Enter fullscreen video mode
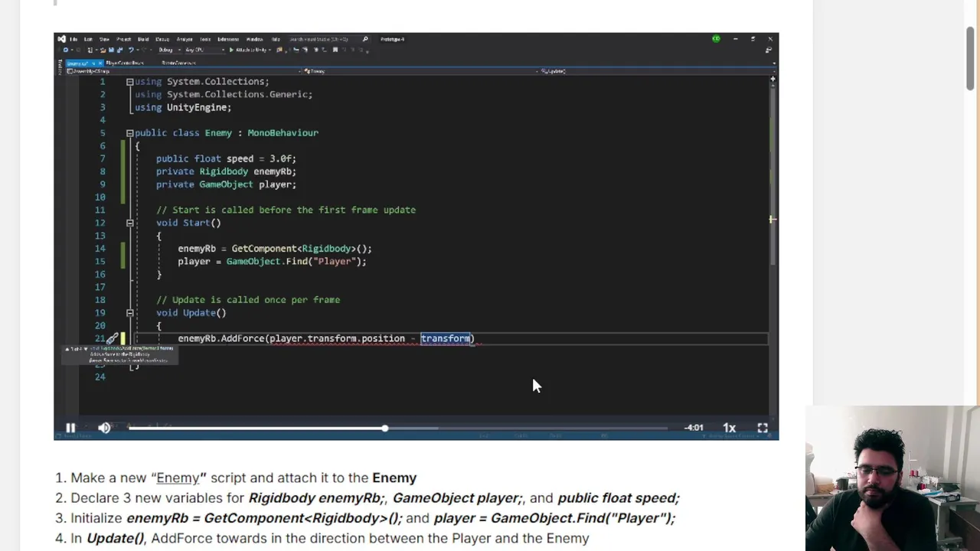 [763, 428]
